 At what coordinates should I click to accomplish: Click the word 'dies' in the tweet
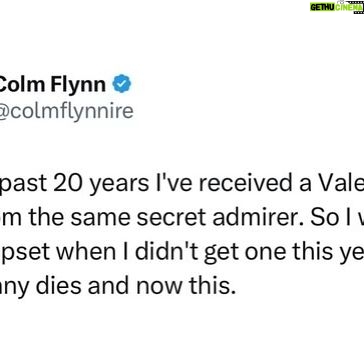click(x=59, y=285)
